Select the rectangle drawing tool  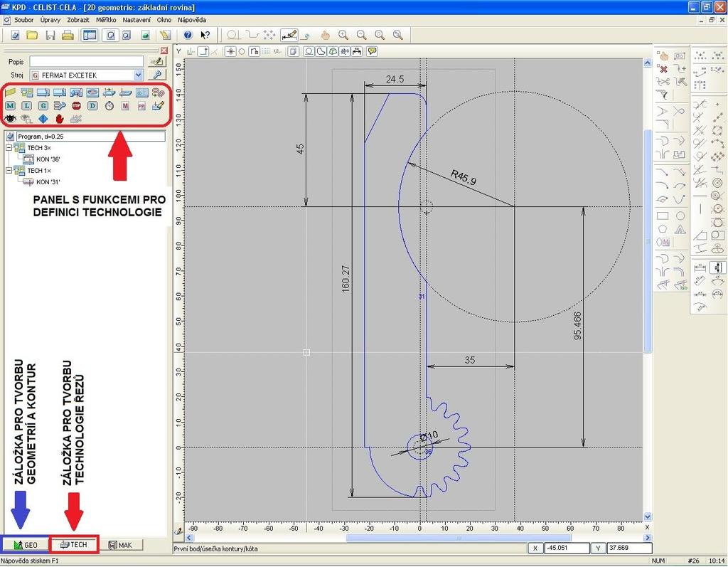pyautogui.click(x=663, y=216)
